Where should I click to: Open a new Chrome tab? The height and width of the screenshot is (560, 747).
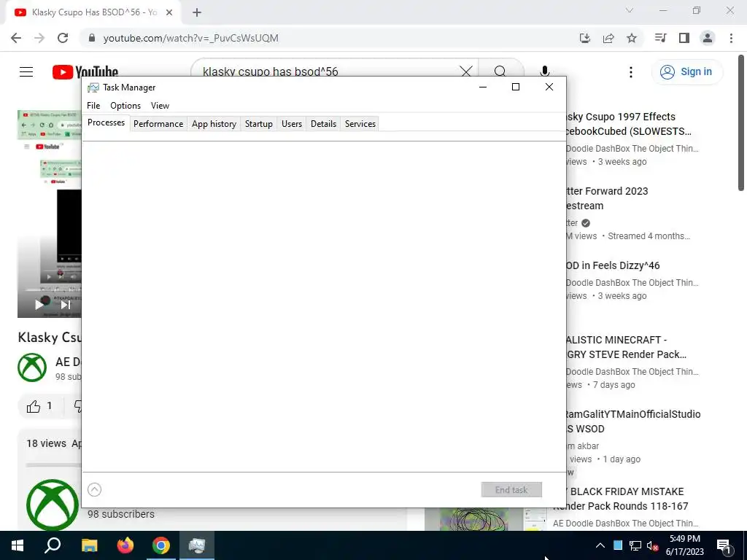tap(197, 12)
